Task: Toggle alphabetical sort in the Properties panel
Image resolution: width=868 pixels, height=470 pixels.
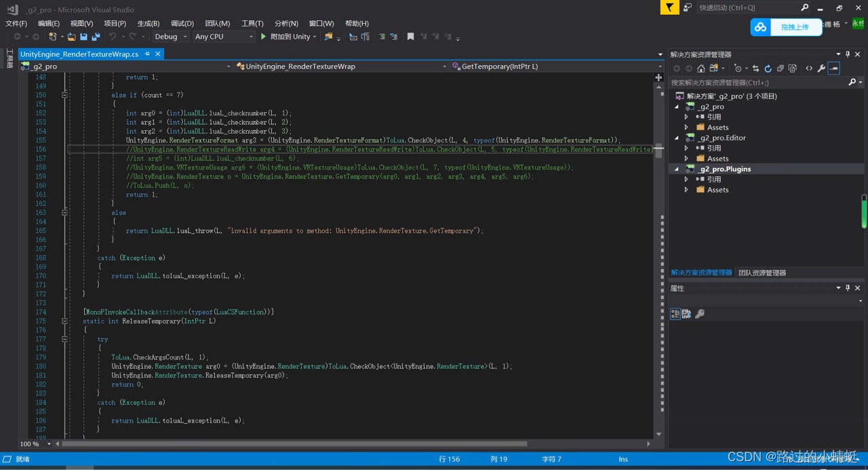Action: coord(686,313)
